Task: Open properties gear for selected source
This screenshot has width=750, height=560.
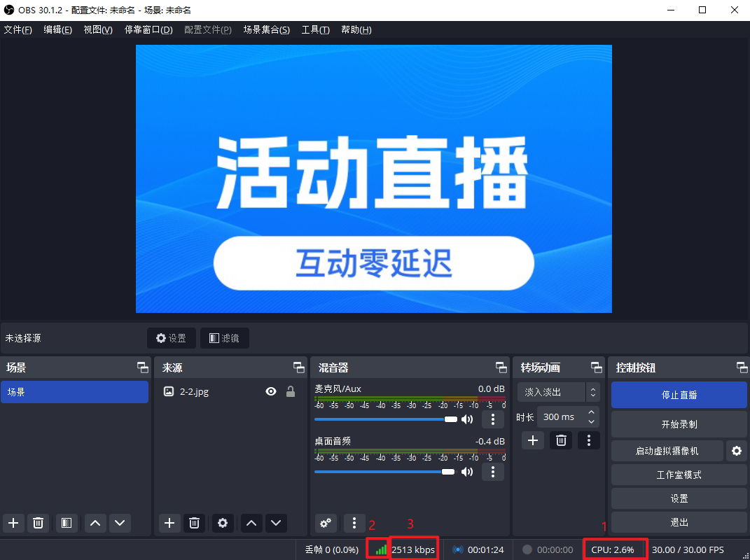Action: click(223, 523)
